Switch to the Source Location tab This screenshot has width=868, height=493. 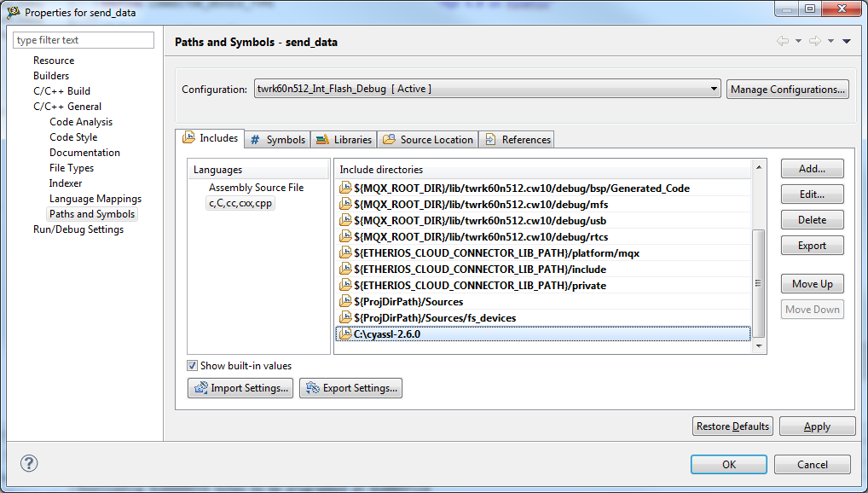pos(427,139)
